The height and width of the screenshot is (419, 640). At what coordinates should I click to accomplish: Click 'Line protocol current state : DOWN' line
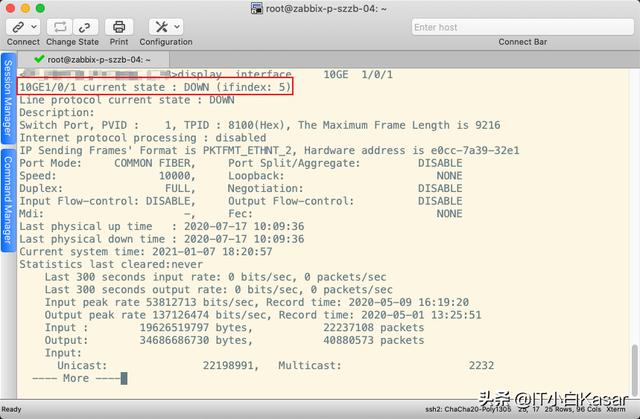coord(127,100)
